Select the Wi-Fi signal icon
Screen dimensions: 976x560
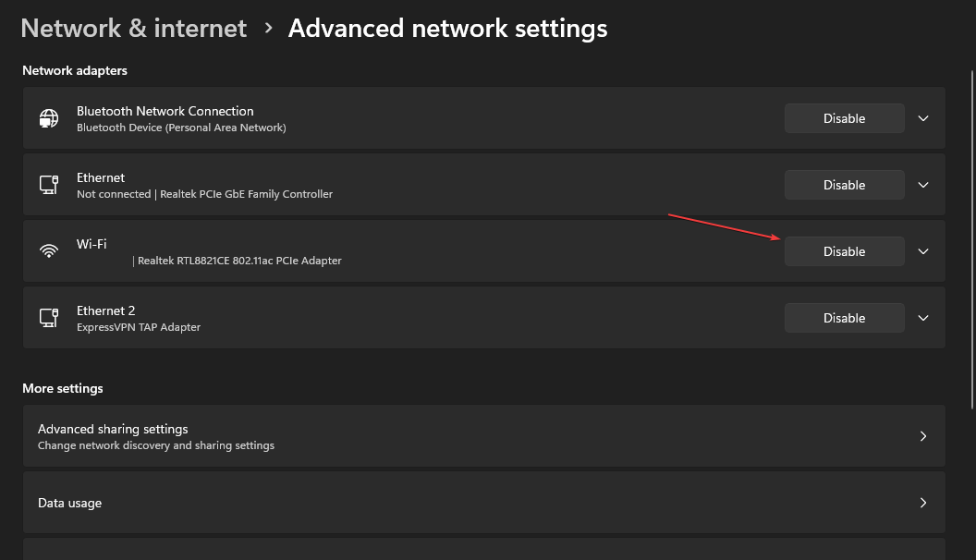coord(48,250)
